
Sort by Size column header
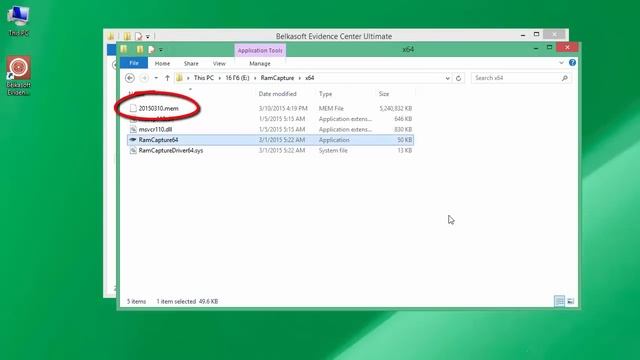[384, 94]
